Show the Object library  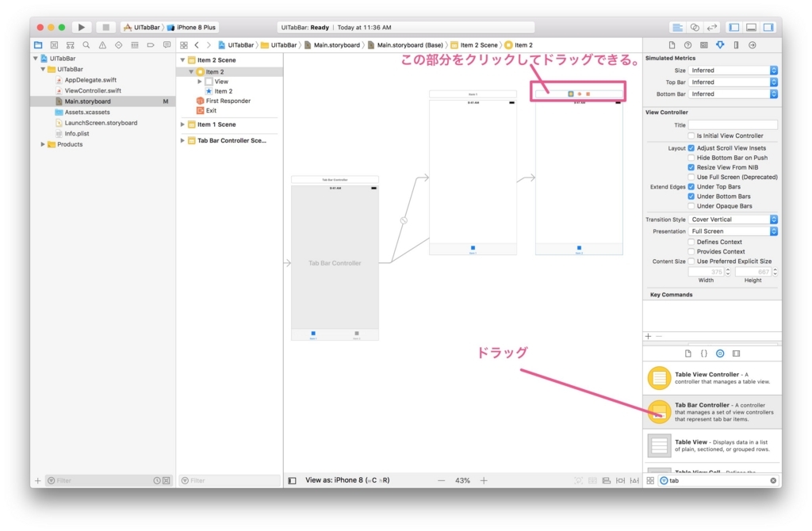click(x=720, y=353)
